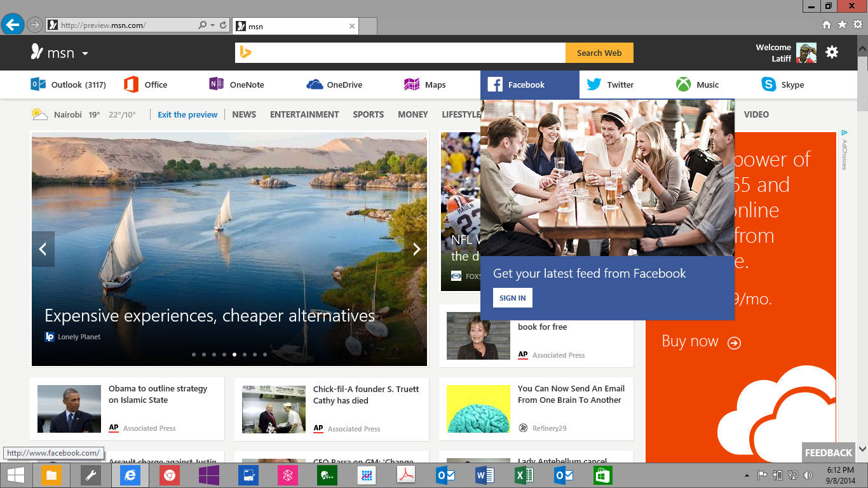Image resolution: width=868 pixels, height=488 pixels.
Task: Open Excel from taskbar
Action: point(524,475)
